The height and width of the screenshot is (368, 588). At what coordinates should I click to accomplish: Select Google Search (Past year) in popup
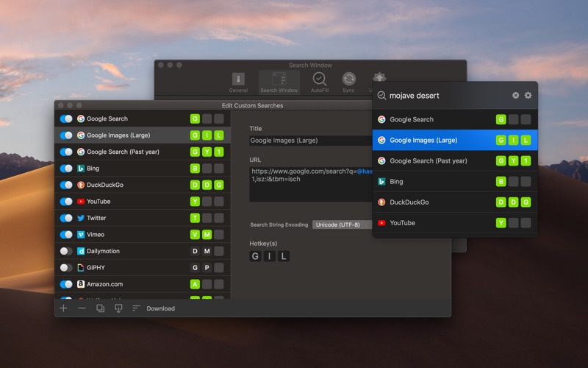point(455,160)
